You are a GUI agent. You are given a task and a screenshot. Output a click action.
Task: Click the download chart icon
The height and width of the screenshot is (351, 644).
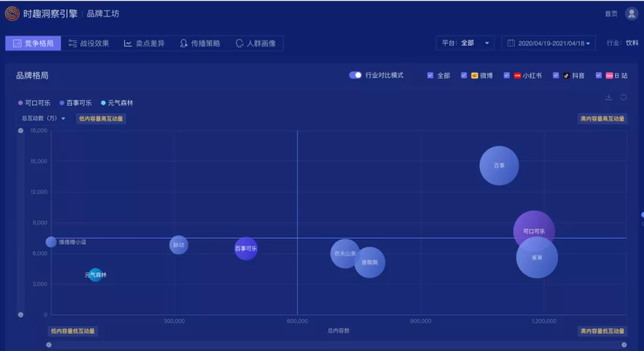(x=609, y=97)
